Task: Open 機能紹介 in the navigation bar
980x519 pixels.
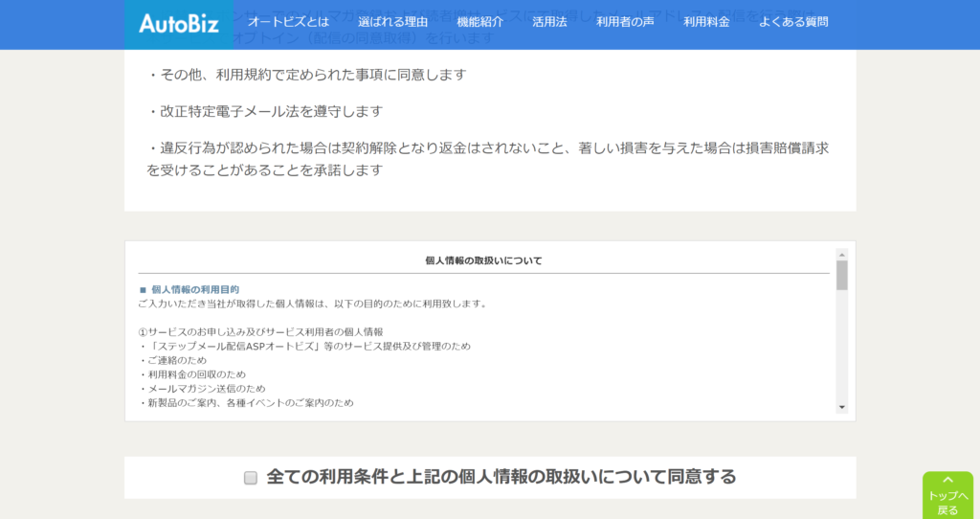Action: coord(479,22)
